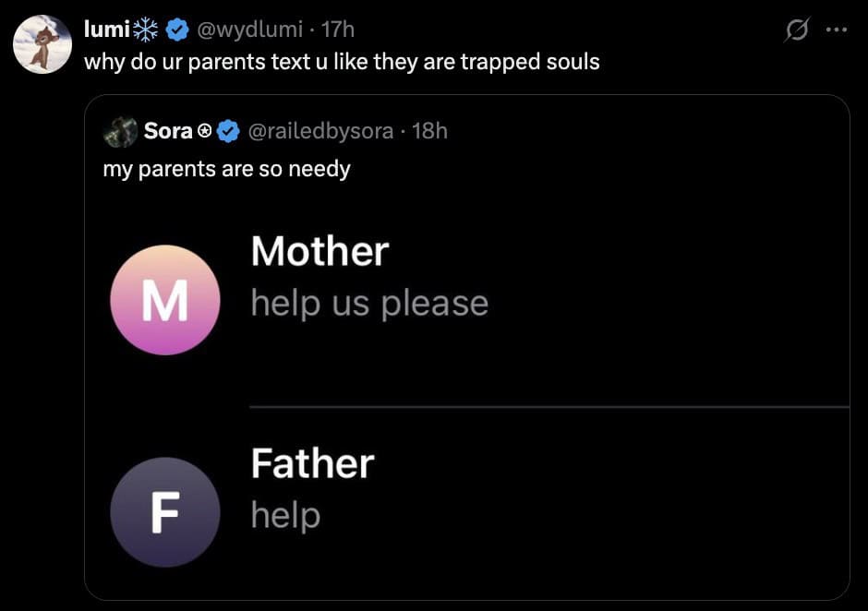Image resolution: width=868 pixels, height=611 pixels.
Task: Open the Mother conversation name
Action: coord(319,251)
